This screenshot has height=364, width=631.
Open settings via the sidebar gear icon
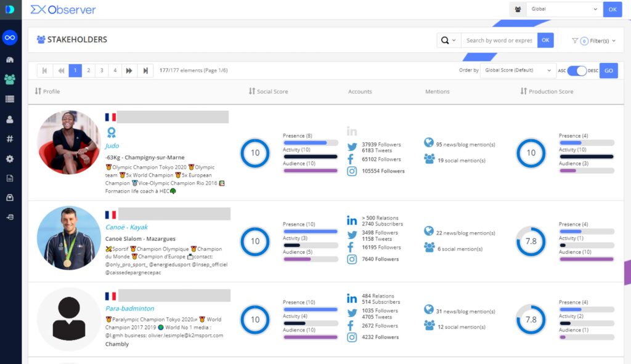coord(10,159)
